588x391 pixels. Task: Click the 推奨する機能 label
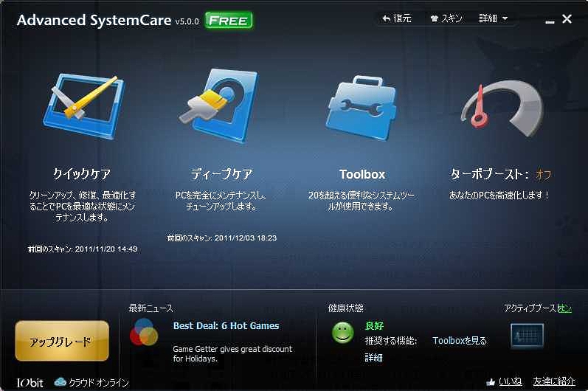391,340
